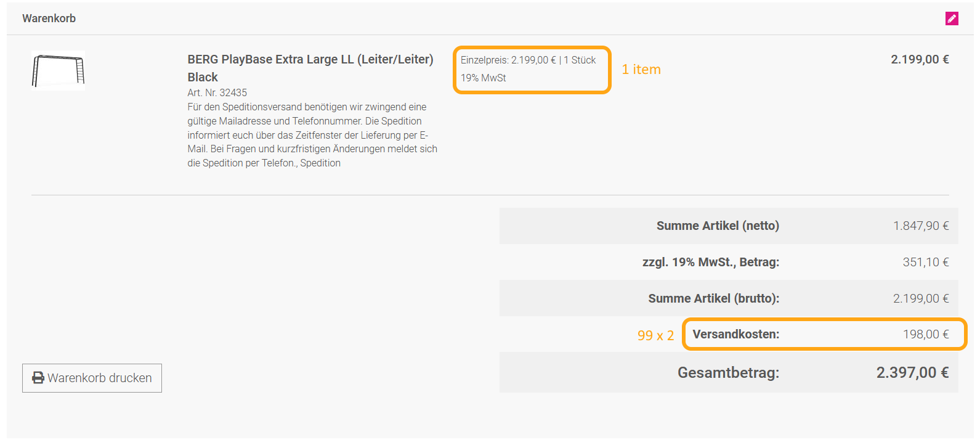This screenshot has height=445, width=980.
Task: Click the 19% MwSt text under Einzelpreis
Action: [x=483, y=78]
